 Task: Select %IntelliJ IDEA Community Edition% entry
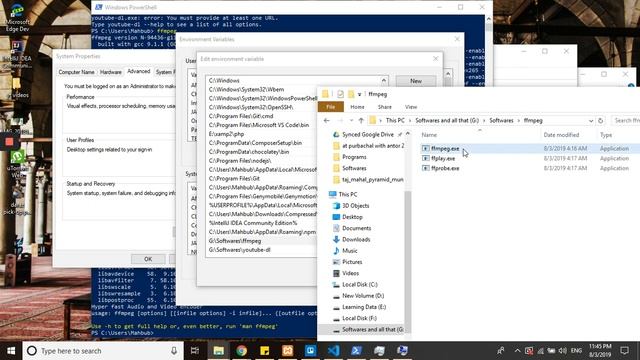[x=262, y=223]
